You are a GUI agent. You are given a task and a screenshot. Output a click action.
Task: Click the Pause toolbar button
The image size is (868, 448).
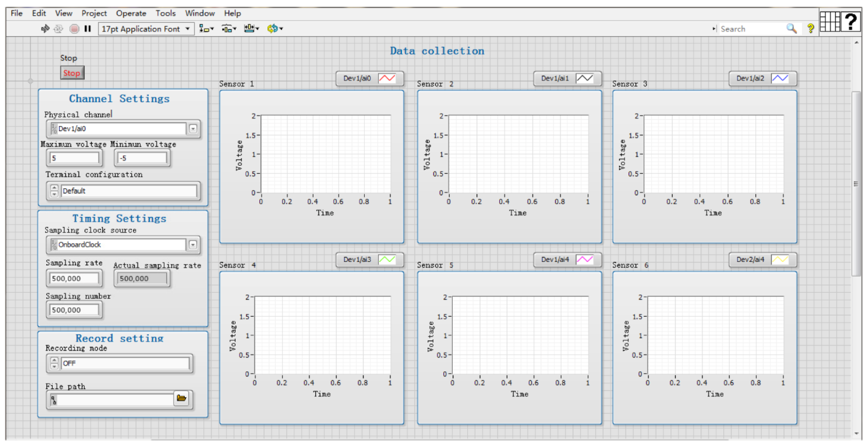[88, 29]
